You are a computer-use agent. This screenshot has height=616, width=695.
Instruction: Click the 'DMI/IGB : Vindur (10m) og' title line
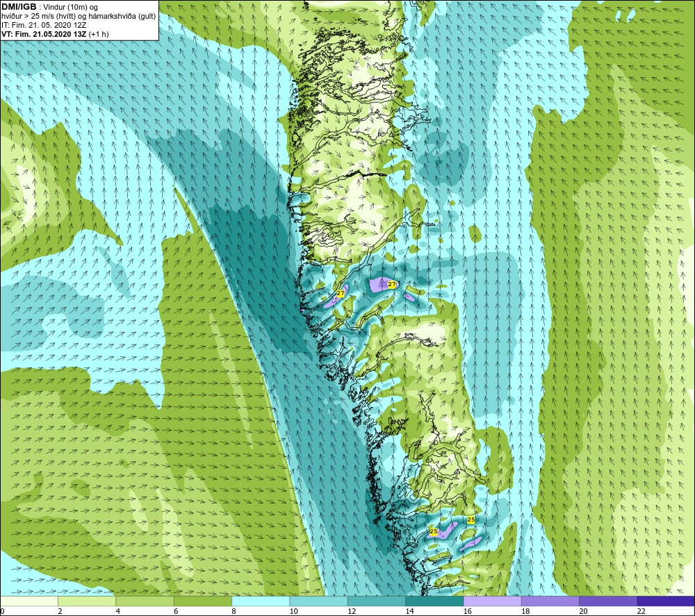click(x=49, y=7)
